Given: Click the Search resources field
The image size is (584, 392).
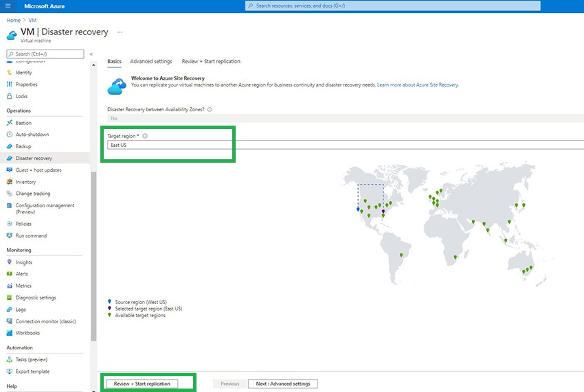Looking at the screenshot, I should pyautogui.click(x=392, y=5).
